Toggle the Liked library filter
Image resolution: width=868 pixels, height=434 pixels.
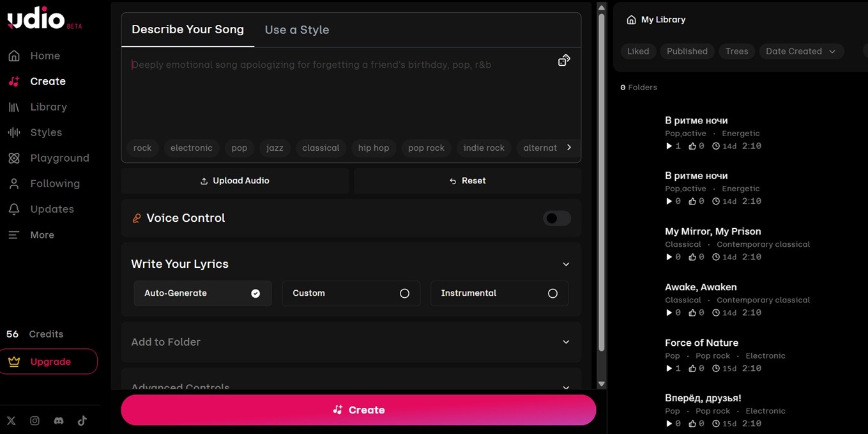[638, 51]
